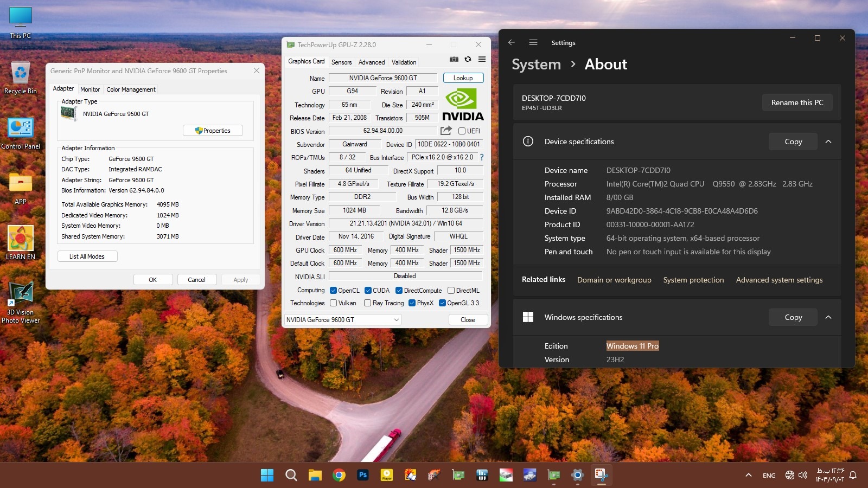
Task: Click the Bus Interface question mark icon
Action: point(481,157)
